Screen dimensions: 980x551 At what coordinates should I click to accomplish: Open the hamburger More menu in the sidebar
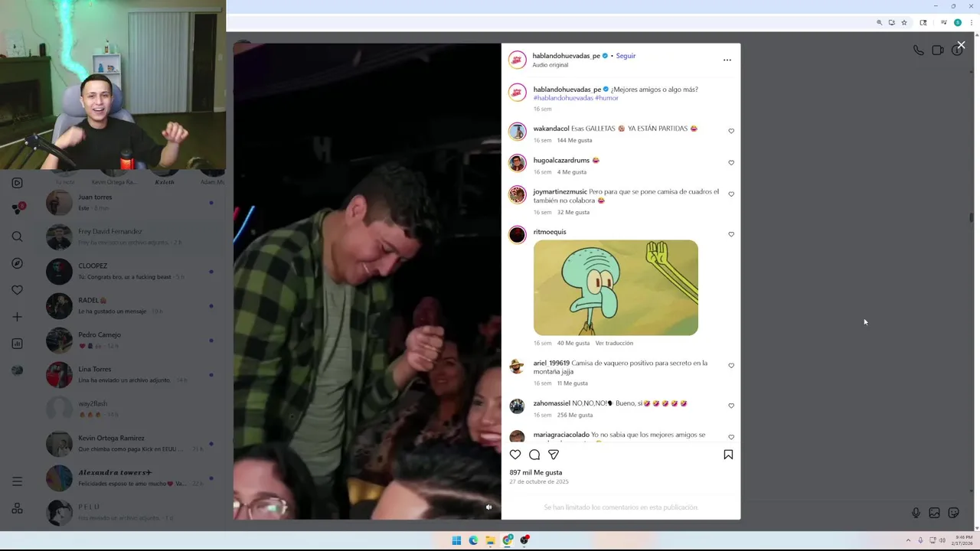17,481
